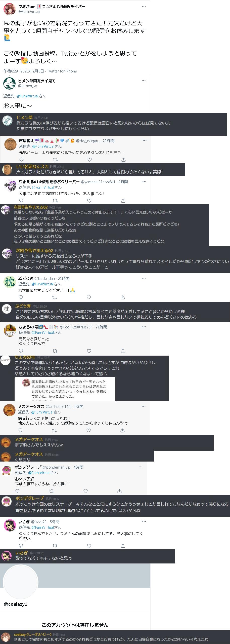Open the quoted tweet in ちょろ63号's message

click(x=65, y=389)
